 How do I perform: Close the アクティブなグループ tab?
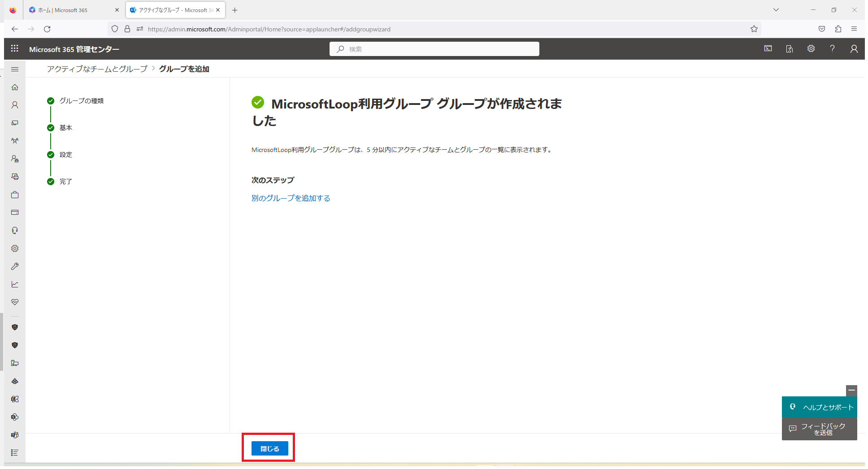[218, 10]
